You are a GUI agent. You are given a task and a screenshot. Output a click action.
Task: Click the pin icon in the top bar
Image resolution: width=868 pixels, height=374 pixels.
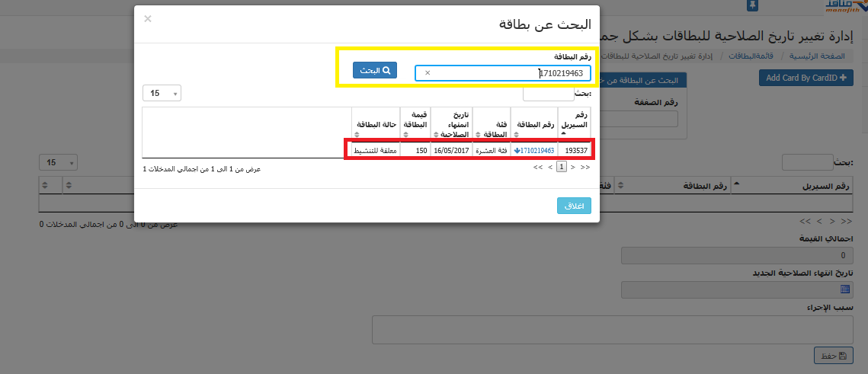[x=752, y=5]
